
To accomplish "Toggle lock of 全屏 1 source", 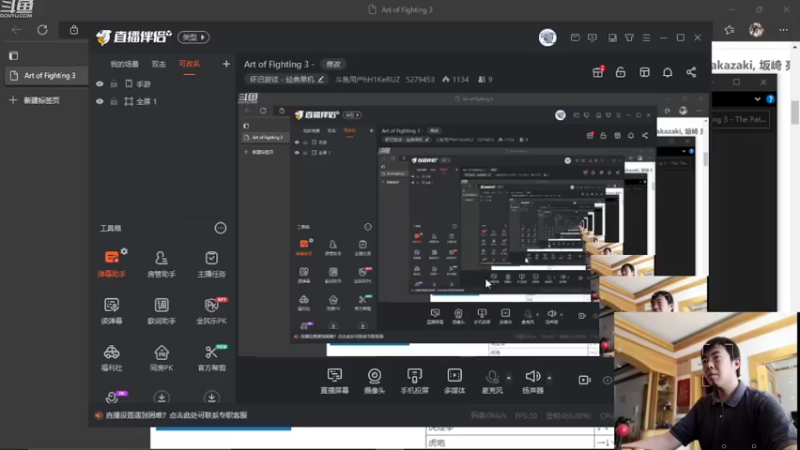I will tap(114, 102).
